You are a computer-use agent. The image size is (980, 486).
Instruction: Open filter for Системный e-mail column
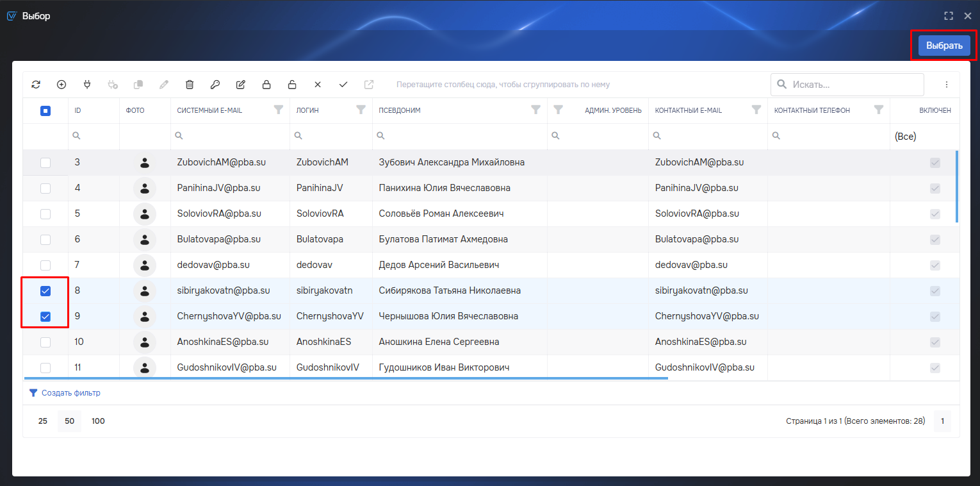278,110
